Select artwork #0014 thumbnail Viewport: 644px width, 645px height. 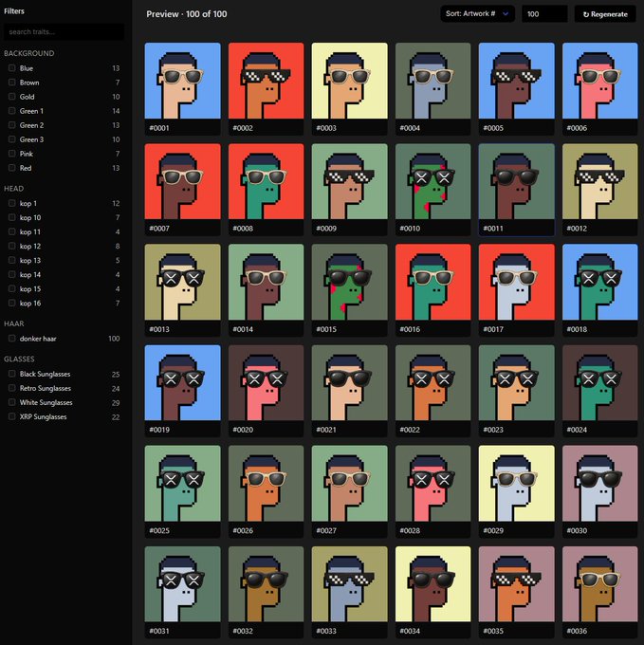pos(267,283)
